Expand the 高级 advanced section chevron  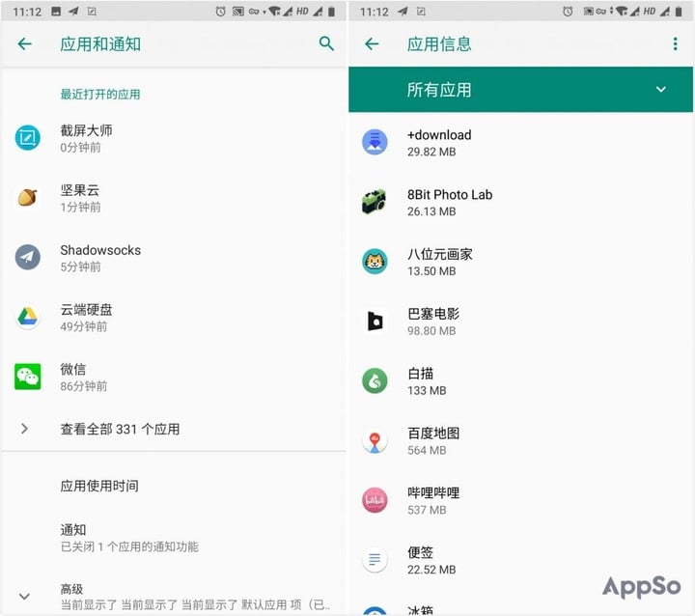coord(25,596)
